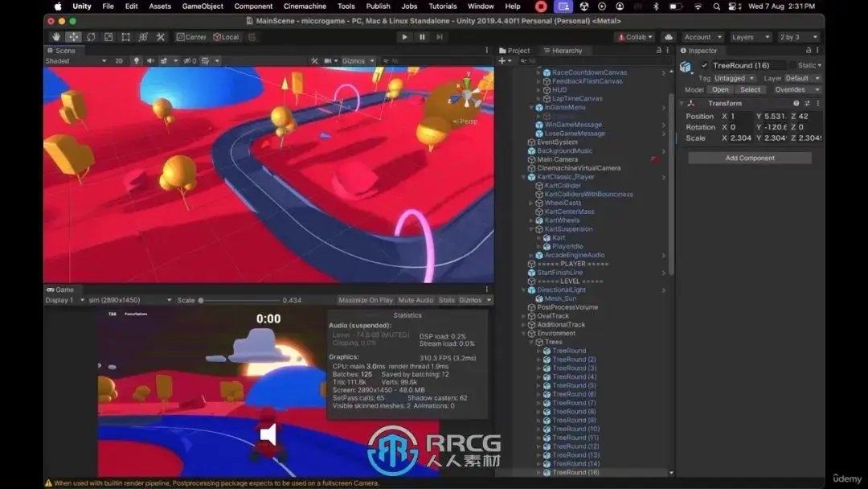Toggle TreeRound (16) active checkbox
868x489 pixels.
(704, 65)
